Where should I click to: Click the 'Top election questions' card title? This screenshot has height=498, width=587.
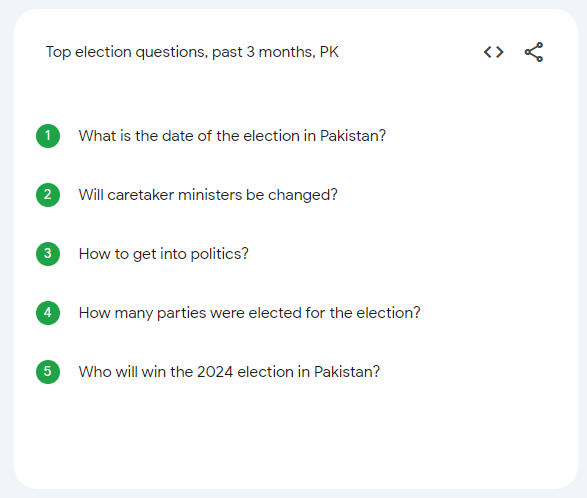(192, 52)
